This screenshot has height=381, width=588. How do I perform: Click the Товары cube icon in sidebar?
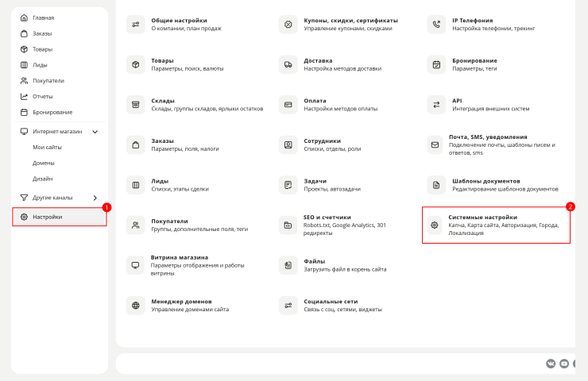[x=24, y=49]
